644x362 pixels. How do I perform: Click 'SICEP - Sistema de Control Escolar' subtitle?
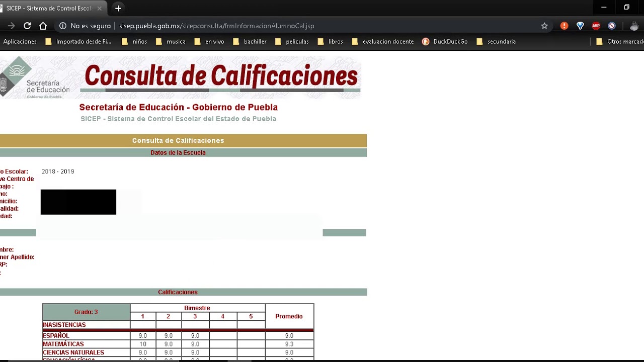178,119
